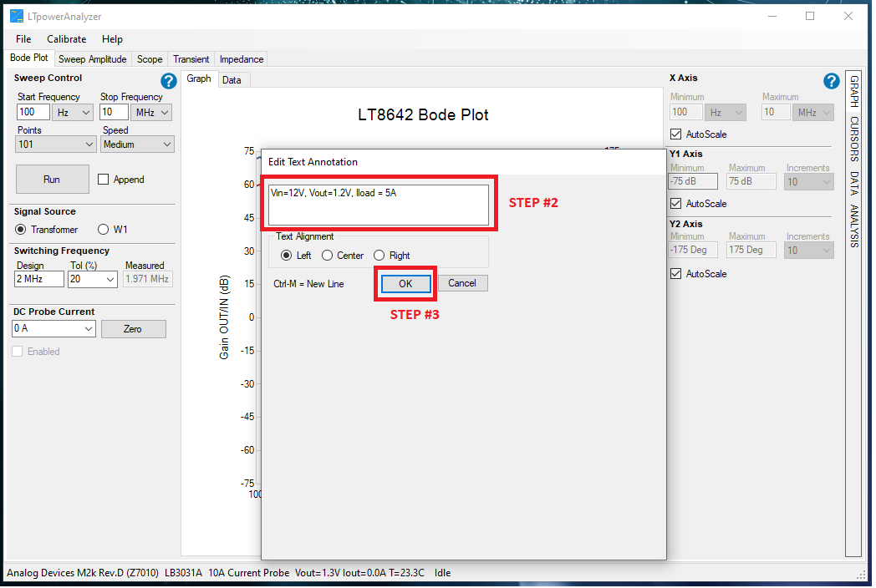Click the LTpowerAnalyzer app icon in title bar
The height and width of the screenshot is (588, 876).
click(17, 16)
